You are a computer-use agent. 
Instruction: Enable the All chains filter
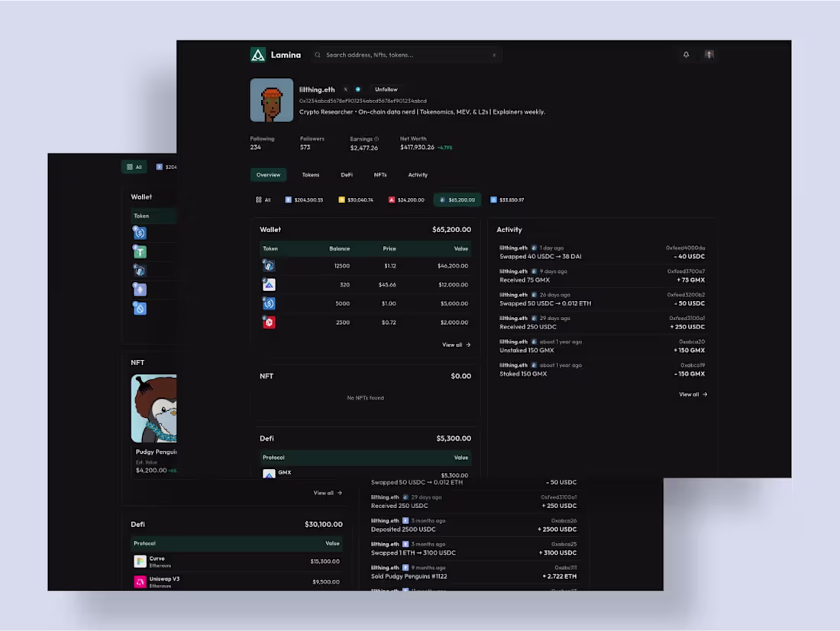pyautogui.click(x=263, y=199)
